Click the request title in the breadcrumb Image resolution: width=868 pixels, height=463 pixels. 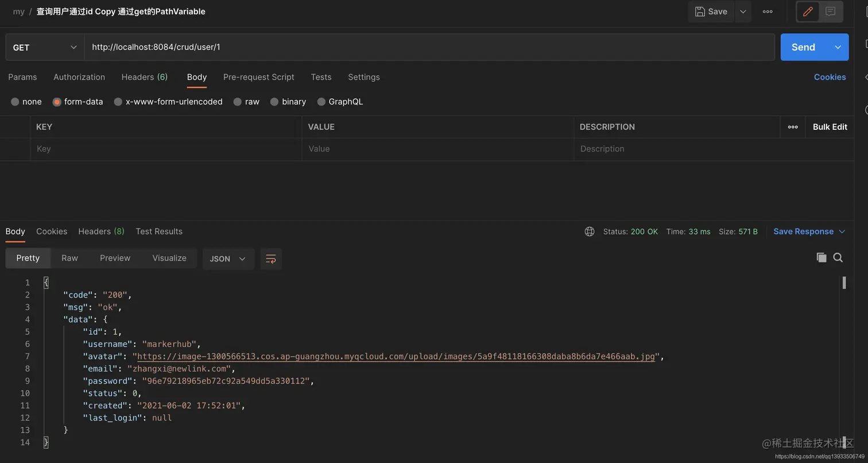point(121,11)
